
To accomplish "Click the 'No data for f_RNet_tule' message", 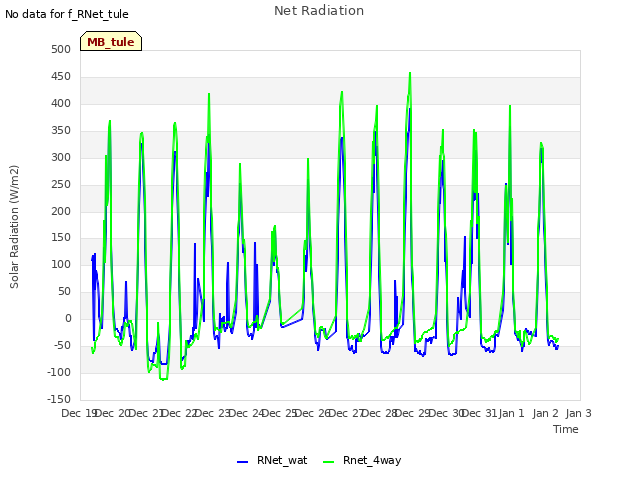I will (x=67, y=14).
